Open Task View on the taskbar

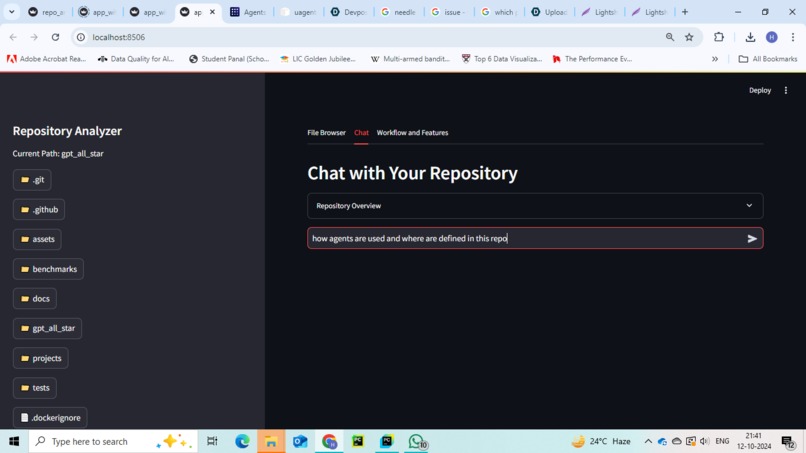(x=212, y=441)
